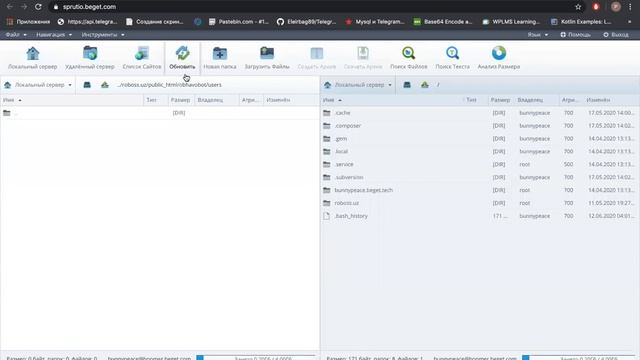Select the parent folder row in left panel

click(x=160, y=113)
